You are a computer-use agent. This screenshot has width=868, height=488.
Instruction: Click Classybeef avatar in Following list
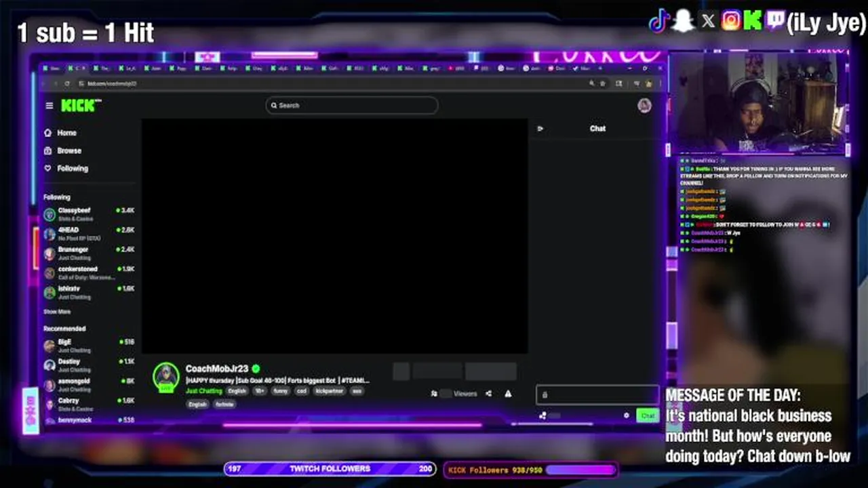(50, 214)
